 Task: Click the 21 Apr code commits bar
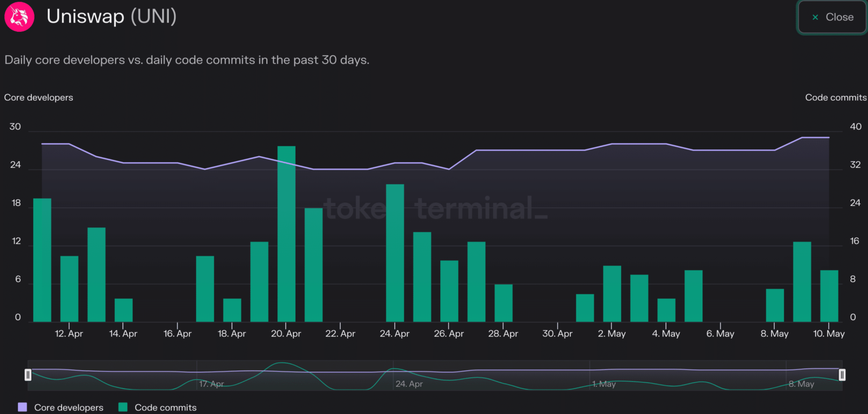[314, 265]
